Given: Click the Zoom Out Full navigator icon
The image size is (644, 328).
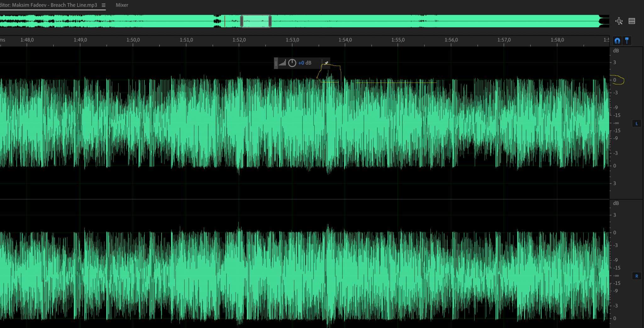Looking at the screenshot, I should click(x=619, y=21).
